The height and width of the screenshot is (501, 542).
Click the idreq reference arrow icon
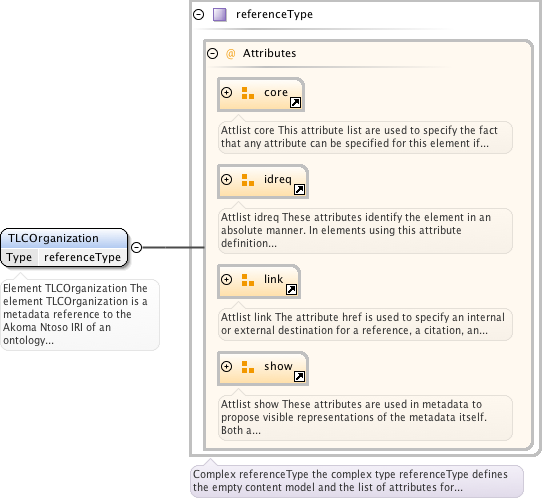click(299, 189)
